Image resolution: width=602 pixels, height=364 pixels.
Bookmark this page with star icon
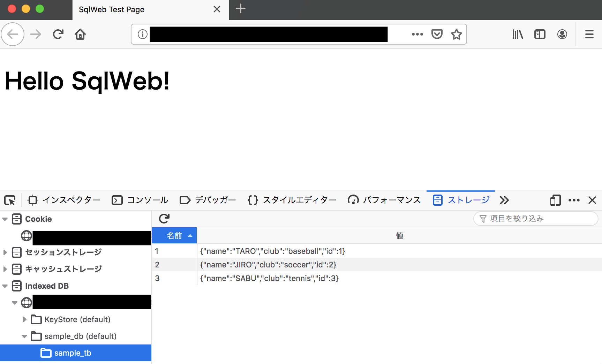[x=456, y=34]
